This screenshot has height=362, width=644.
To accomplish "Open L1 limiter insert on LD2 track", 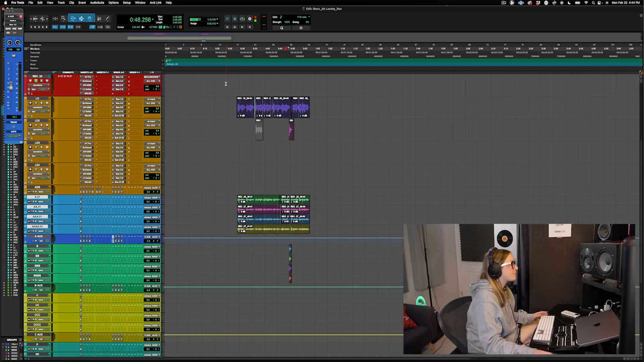I will click(x=87, y=134).
